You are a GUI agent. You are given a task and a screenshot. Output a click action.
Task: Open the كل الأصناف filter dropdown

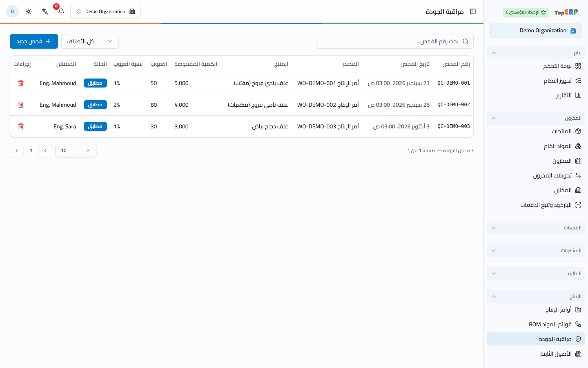click(x=90, y=41)
